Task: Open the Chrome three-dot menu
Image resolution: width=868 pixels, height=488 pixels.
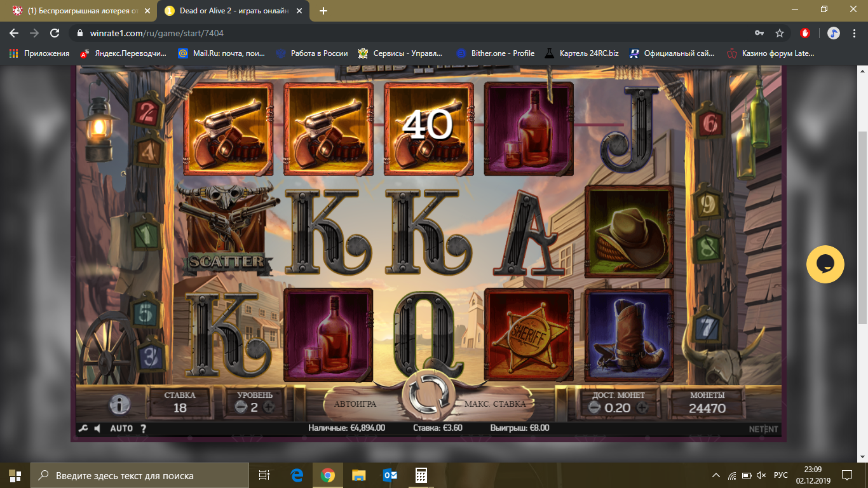Action: point(854,33)
